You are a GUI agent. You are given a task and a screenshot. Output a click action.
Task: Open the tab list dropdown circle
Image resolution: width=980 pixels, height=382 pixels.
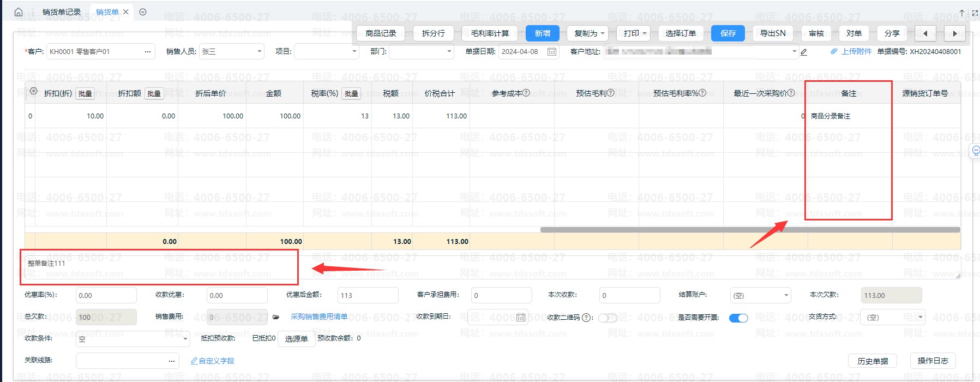(143, 12)
